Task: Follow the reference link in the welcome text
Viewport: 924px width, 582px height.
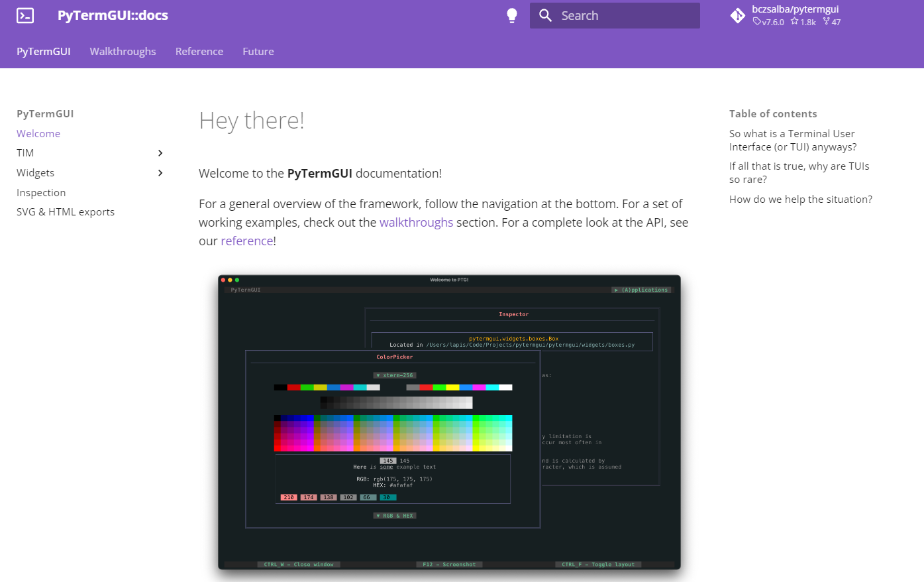Action: pos(246,241)
